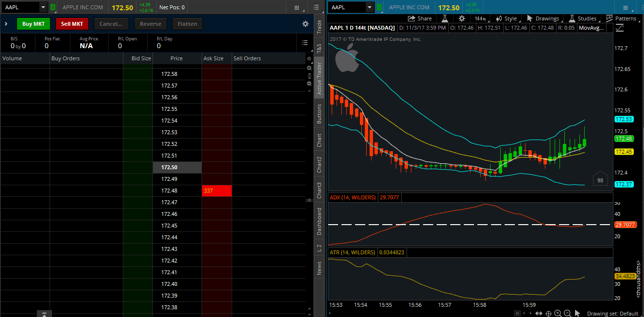
Task: Select the beaker icon next to Share
Action: 444,18
